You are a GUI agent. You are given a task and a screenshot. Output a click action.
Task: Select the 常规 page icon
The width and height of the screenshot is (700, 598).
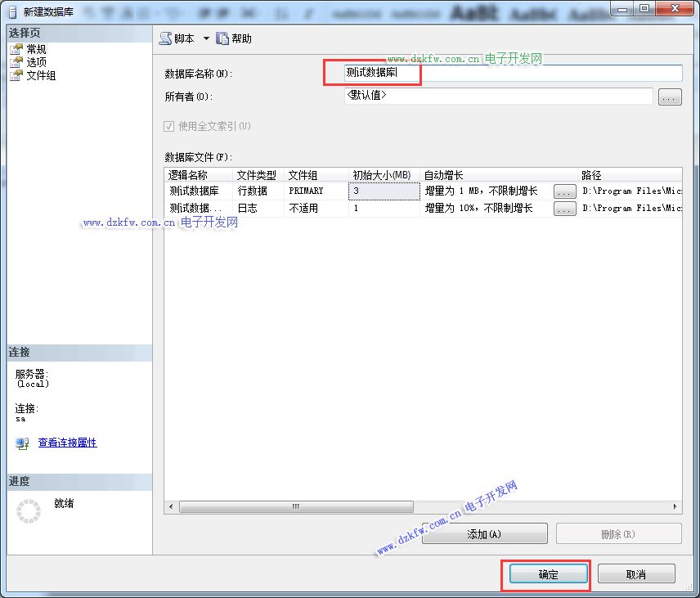(x=16, y=49)
